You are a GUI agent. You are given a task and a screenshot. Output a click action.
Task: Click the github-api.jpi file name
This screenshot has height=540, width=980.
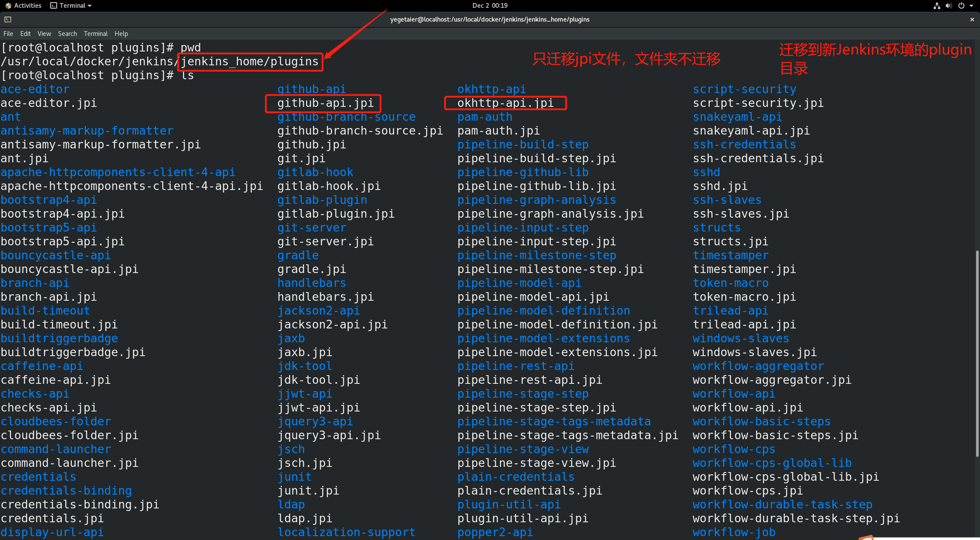pyautogui.click(x=325, y=103)
